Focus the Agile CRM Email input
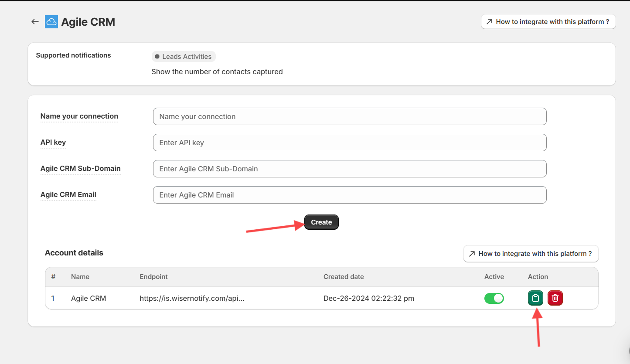This screenshot has width=630, height=364. (350, 195)
